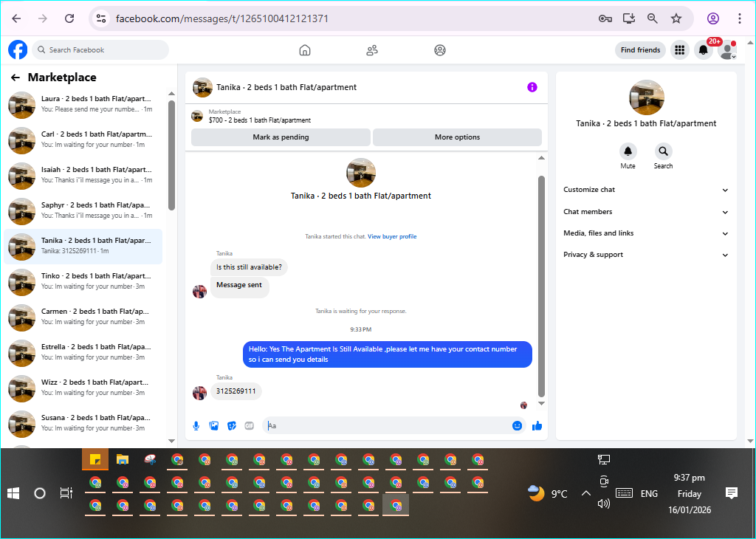The image size is (756, 539).
Task: Open the Saphyr conversation
Action: point(83,211)
